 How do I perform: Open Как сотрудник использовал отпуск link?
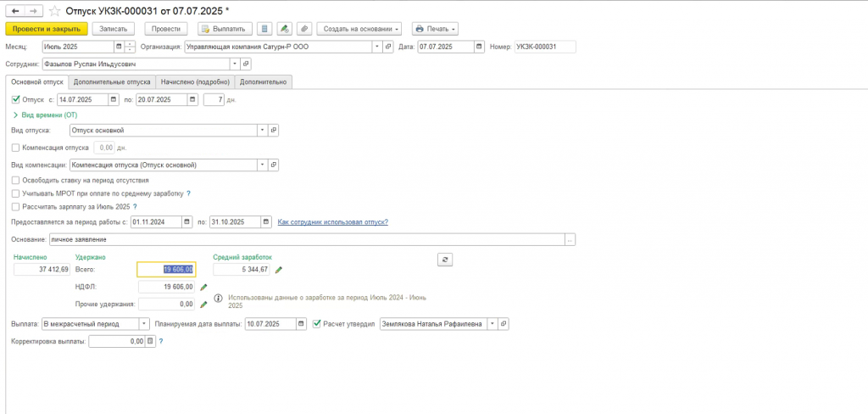click(x=332, y=221)
